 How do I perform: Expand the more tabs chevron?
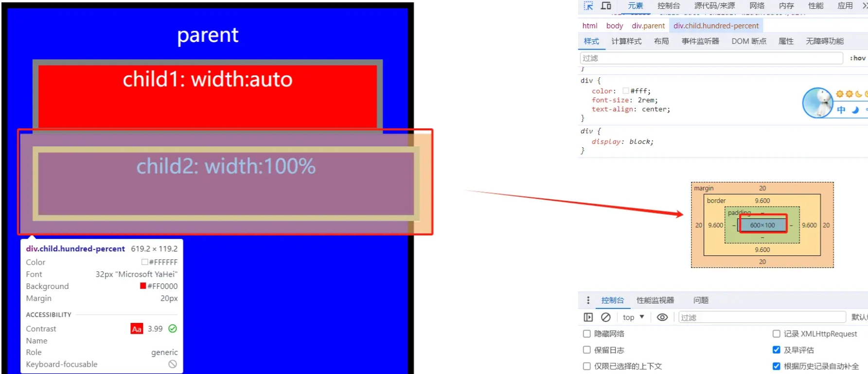[x=865, y=6]
